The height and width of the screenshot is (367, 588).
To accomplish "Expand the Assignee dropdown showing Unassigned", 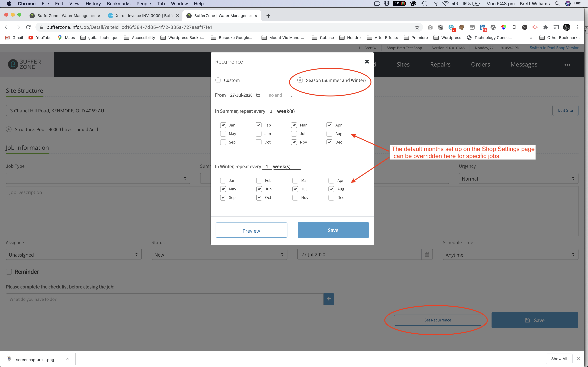I will (74, 254).
